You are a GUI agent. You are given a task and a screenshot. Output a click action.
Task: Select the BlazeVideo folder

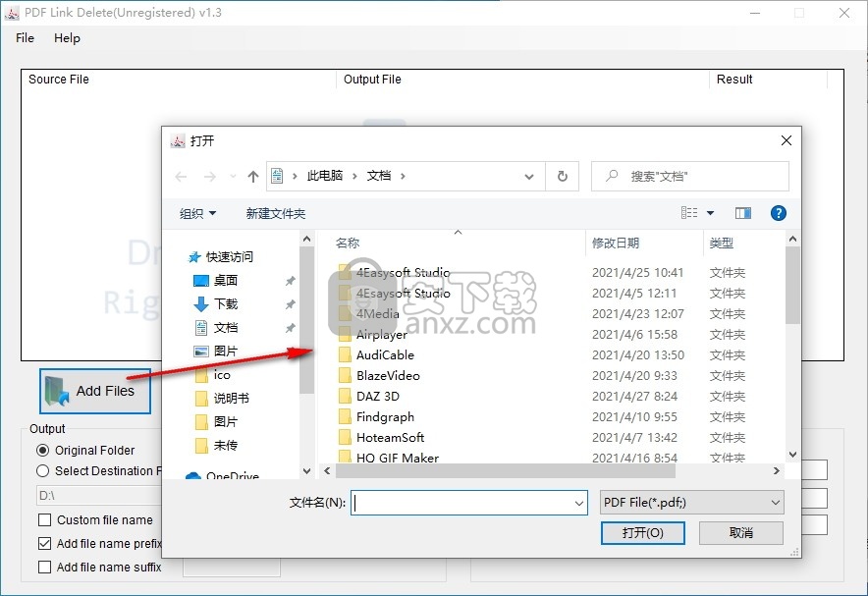point(388,375)
